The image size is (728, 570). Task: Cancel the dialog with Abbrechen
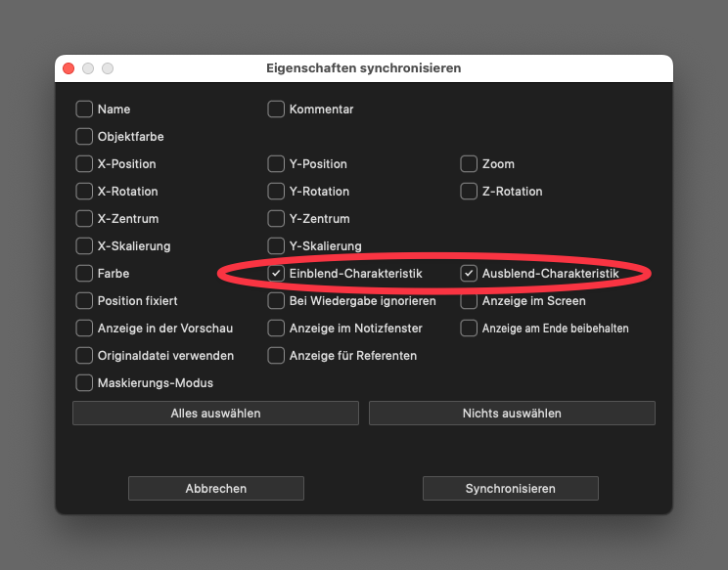tap(215, 489)
